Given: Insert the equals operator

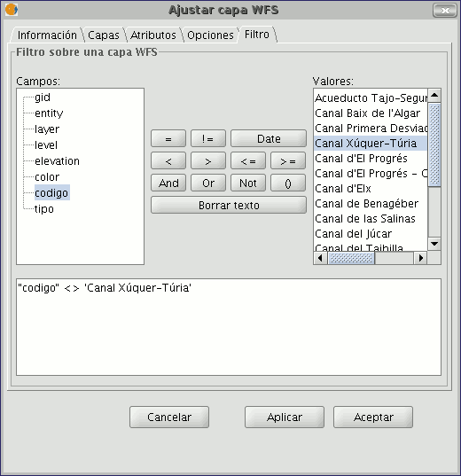Looking at the screenshot, I should coord(168,139).
